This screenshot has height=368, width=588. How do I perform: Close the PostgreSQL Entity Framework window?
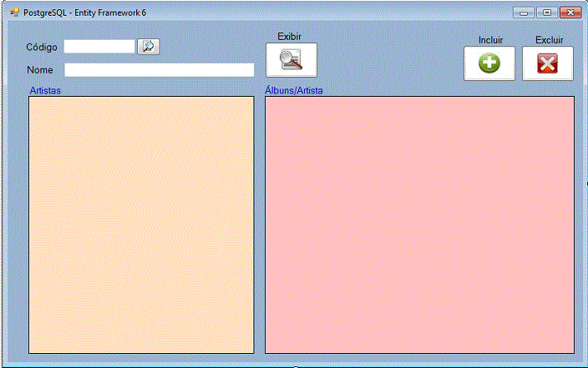point(570,13)
